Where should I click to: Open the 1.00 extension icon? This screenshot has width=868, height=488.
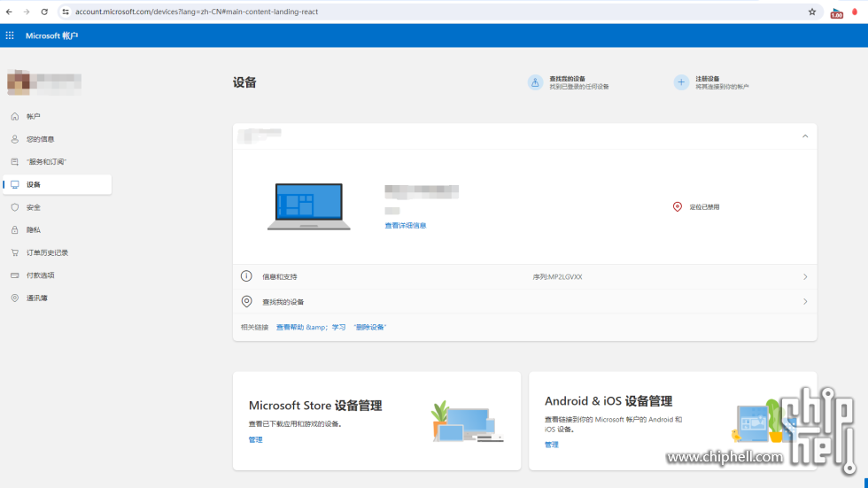click(x=836, y=12)
